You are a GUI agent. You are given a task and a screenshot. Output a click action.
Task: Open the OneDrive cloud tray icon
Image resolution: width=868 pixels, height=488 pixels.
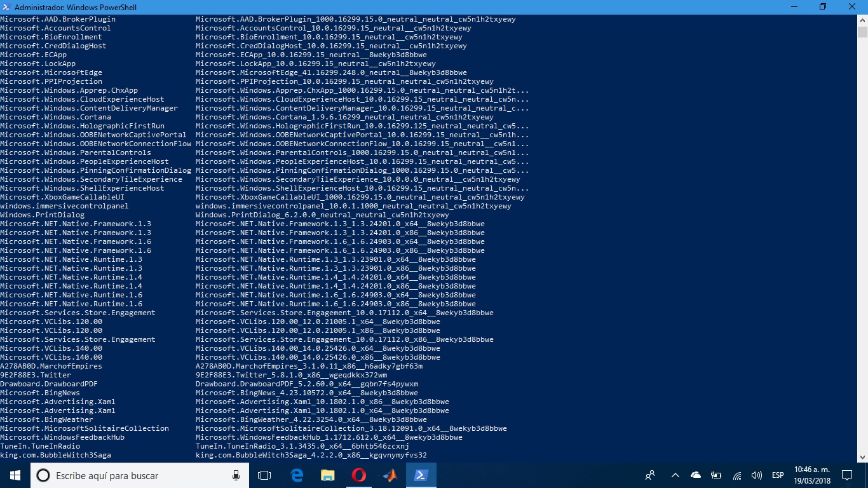[x=696, y=475]
